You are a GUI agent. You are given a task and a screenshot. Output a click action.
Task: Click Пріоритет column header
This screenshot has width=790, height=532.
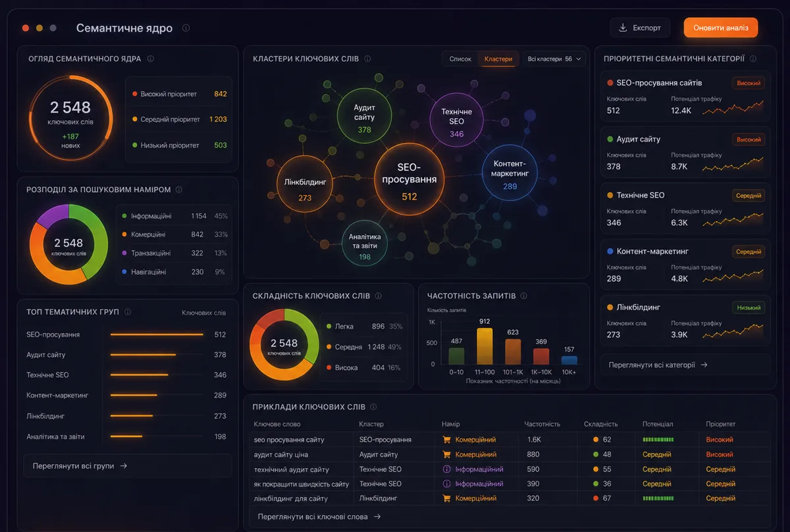(x=721, y=424)
